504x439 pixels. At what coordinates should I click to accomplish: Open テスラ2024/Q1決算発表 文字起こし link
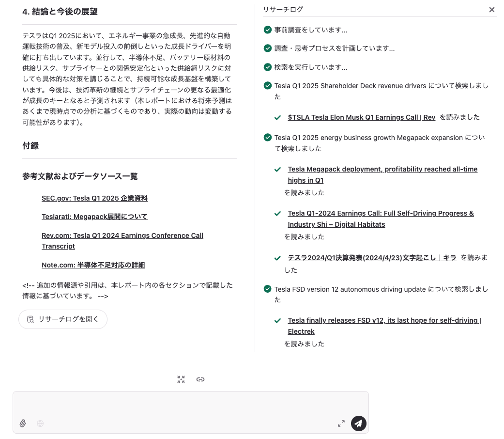[x=372, y=258]
